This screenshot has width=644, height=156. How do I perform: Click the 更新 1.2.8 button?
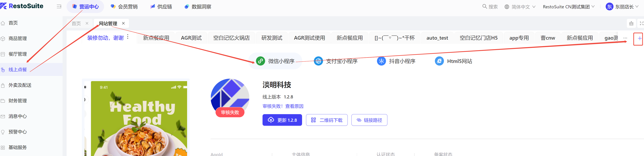click(x=282, y=120)
